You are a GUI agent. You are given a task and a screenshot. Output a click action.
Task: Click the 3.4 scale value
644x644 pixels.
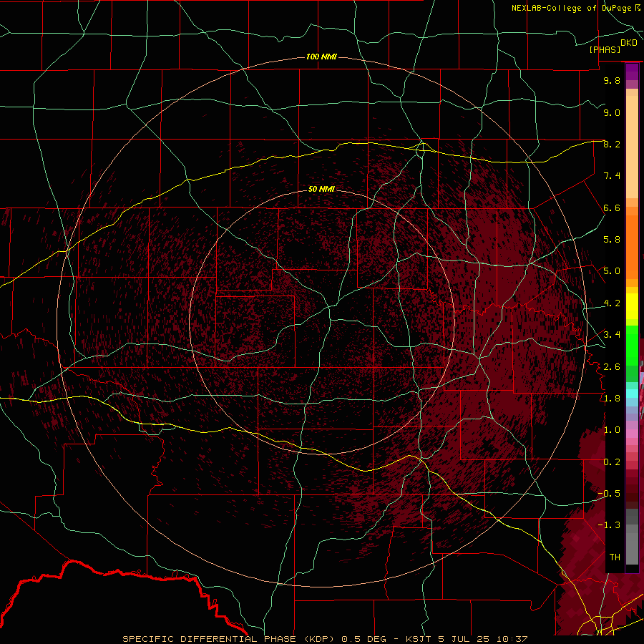612,335
